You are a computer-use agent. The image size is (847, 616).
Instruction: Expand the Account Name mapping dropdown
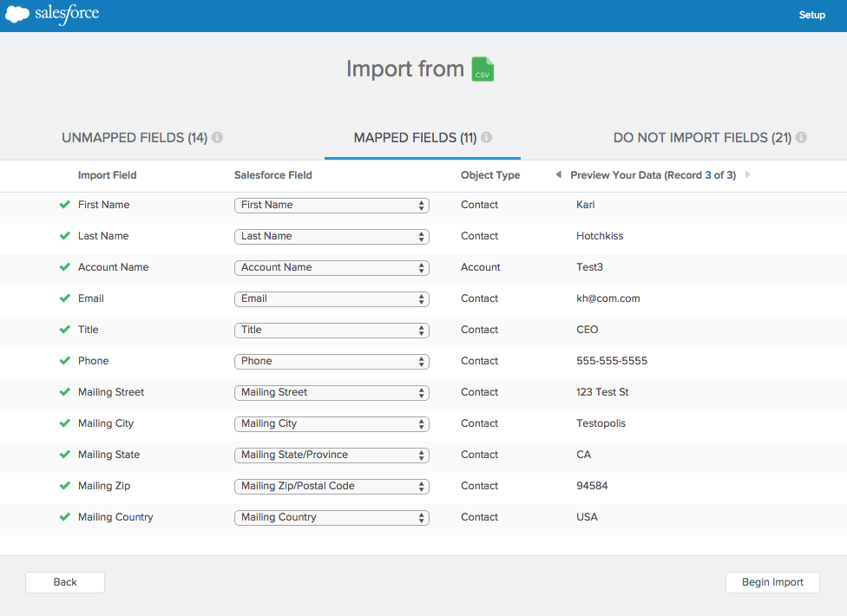[332, 268]
